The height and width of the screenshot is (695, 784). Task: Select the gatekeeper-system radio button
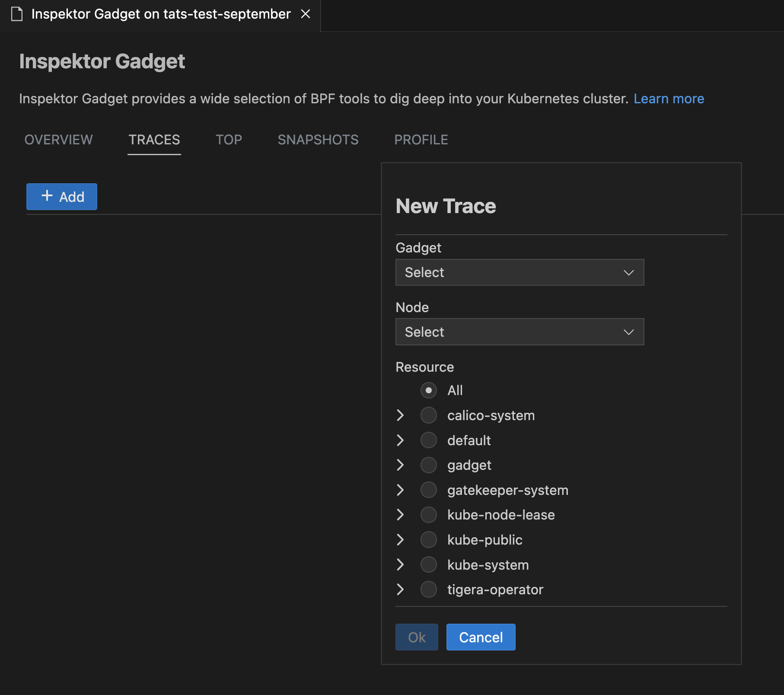coord(428,490)
